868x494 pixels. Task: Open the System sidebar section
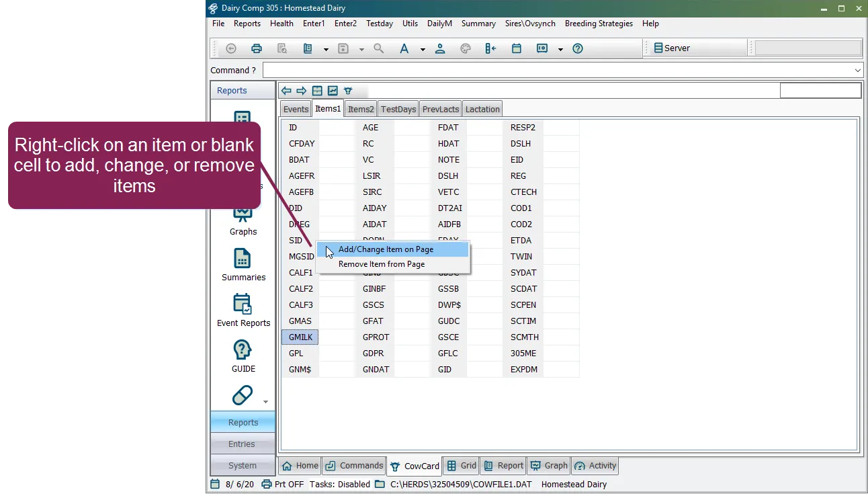pos(243,465)
